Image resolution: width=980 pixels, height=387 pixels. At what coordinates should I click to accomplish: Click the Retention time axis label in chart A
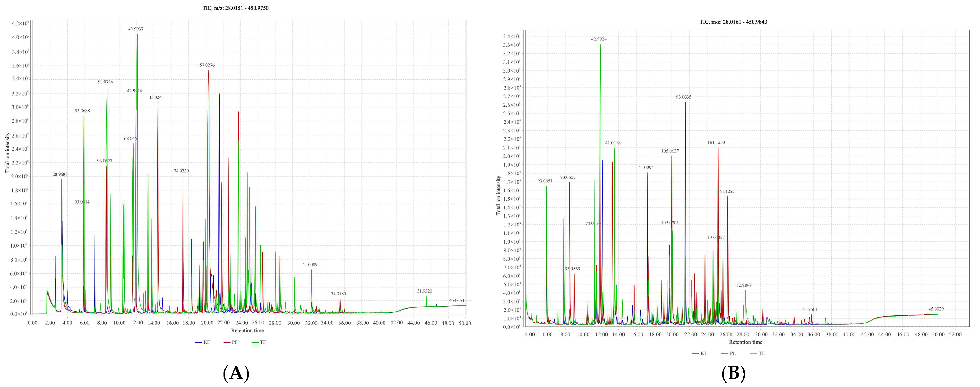click(247, 330)
